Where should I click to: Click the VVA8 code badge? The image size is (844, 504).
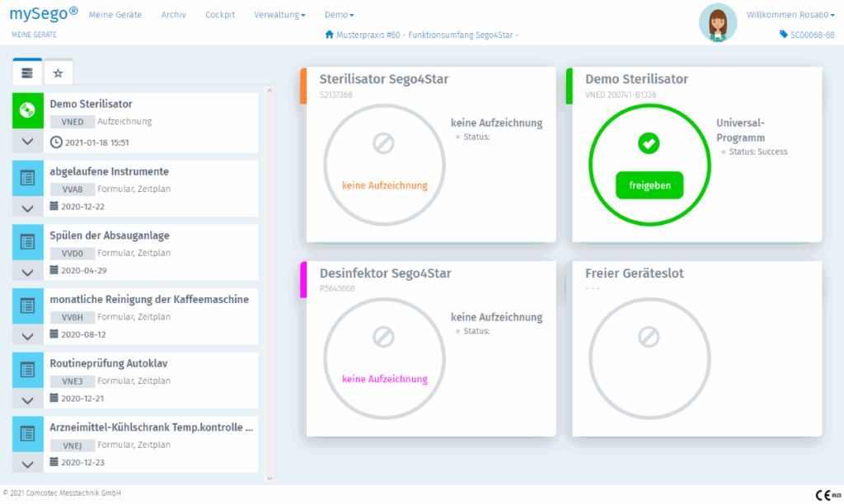73,189
